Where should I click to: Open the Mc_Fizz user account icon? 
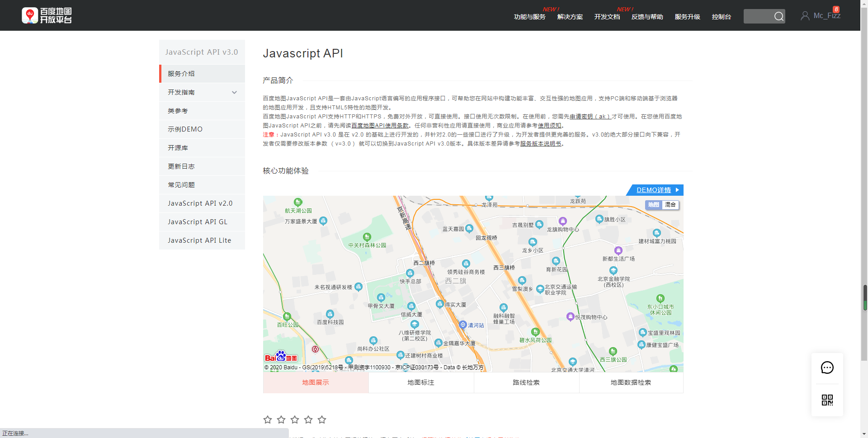(x=805, y=15)
